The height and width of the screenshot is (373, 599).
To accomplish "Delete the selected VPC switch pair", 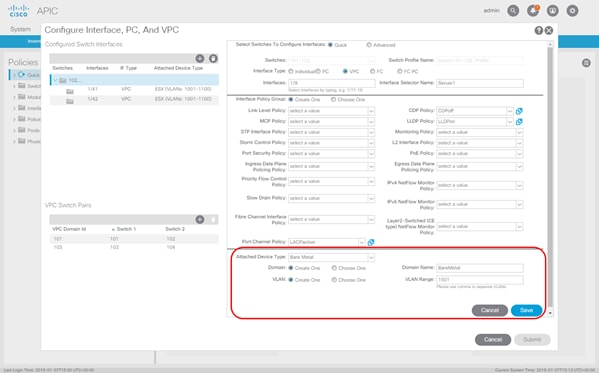I will click(213, 219).
